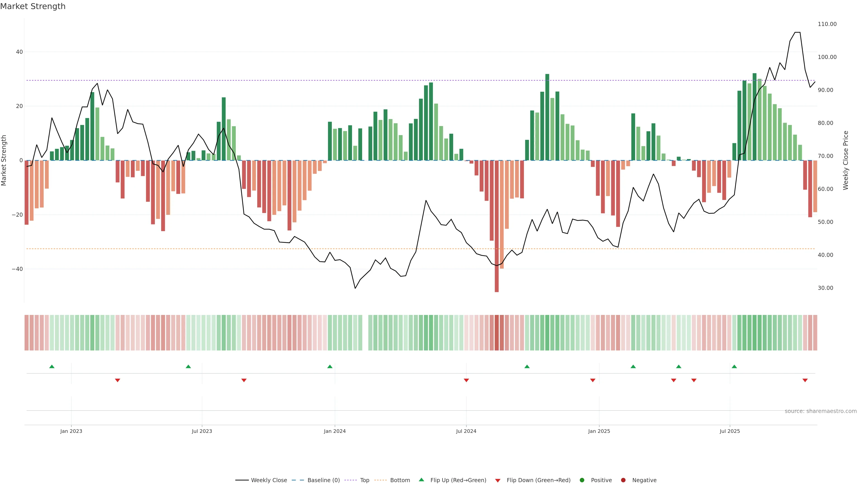Click darkest red heatmap cell after Jul 2024

(497, 333)
